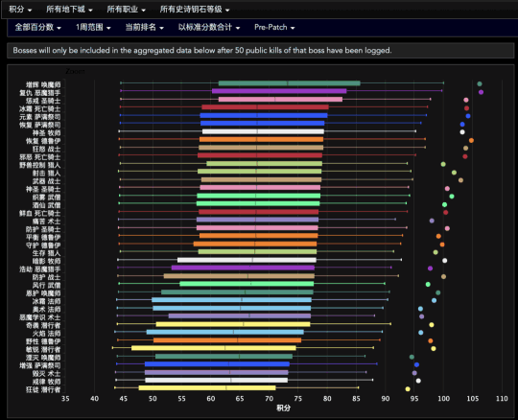Click the 增辉 唤魔师 outlier dot
The image size is (518, 420).
pyautogui.click(x=480, y=83)
